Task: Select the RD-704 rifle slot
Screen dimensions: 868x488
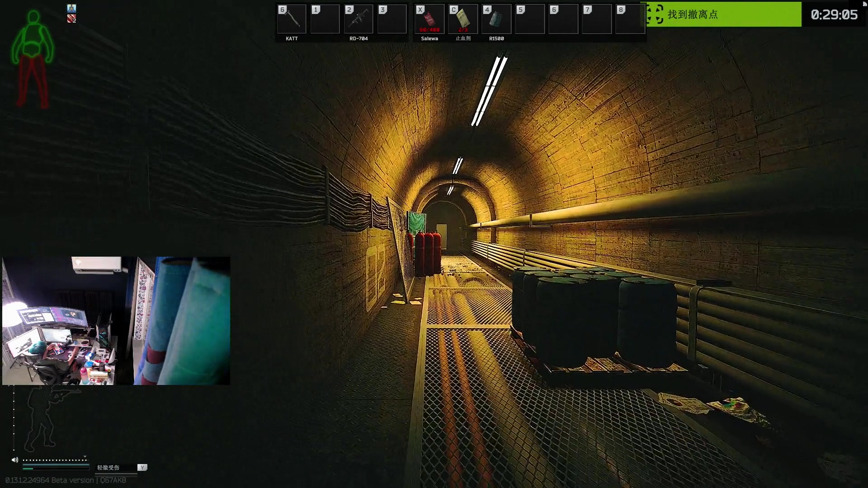Action: coord(359,19)
